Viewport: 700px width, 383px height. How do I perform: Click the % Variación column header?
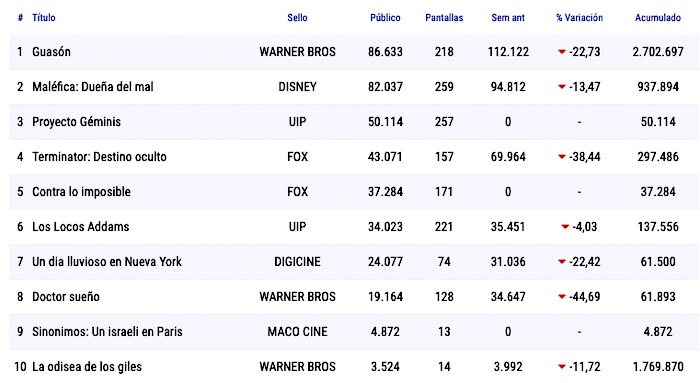[579, 17]
